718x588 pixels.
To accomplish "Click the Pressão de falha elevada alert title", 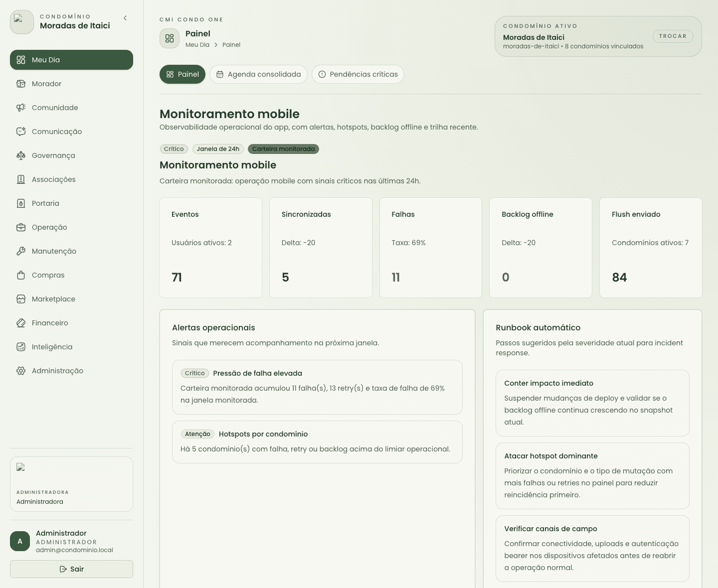I will coord(257,373).
